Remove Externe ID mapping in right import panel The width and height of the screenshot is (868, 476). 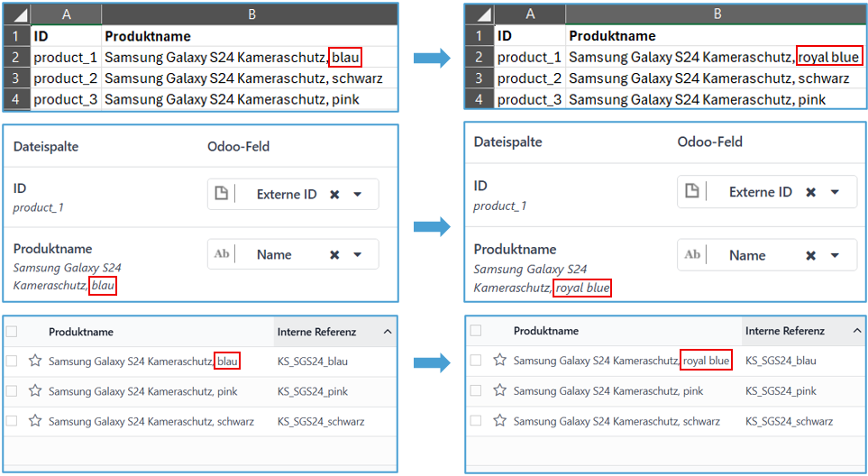click(x=810, y=192)
